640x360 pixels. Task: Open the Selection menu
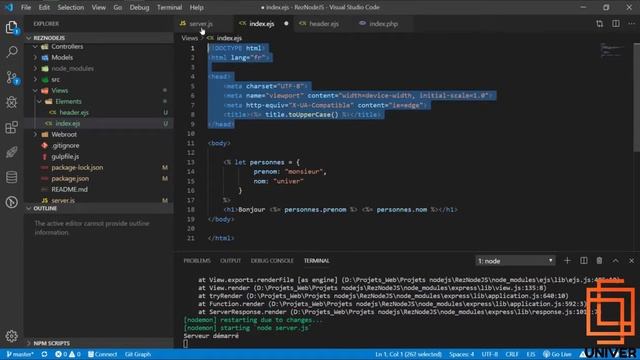click(x=71, y=7)
